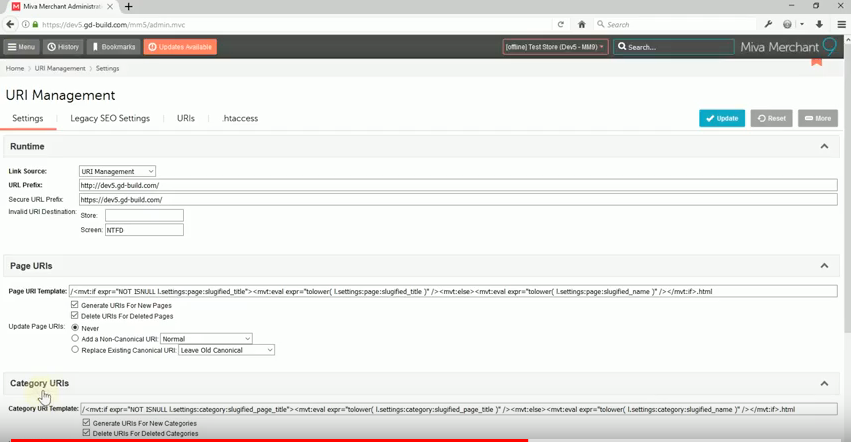Open the Link Source dropdown
Viewport: 851px width, 442px height.
pyautogui.click(x=117, y=171)
